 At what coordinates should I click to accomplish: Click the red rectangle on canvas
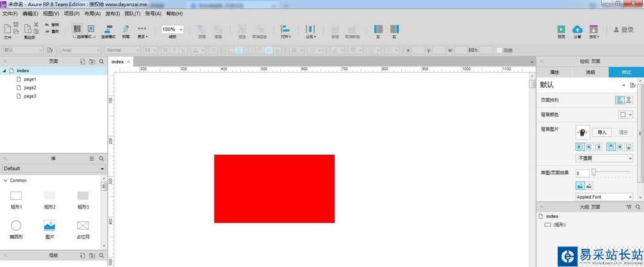pos(274,189)
